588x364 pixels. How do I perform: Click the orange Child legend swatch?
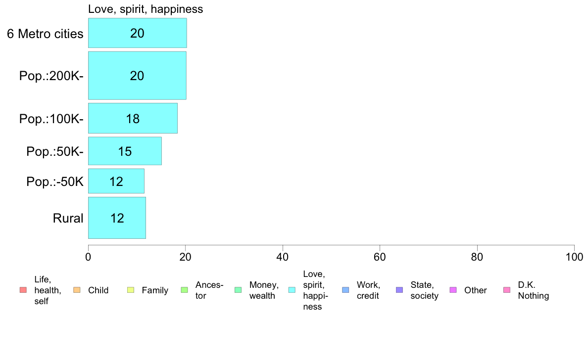tap(77, 290)
